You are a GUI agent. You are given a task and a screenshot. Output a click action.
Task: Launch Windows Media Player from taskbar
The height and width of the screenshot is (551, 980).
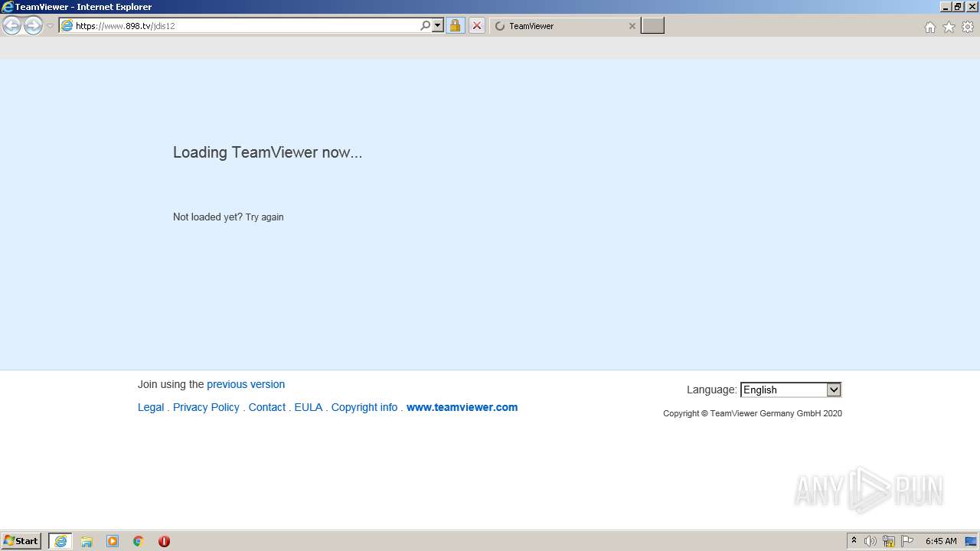pos(113,541)
